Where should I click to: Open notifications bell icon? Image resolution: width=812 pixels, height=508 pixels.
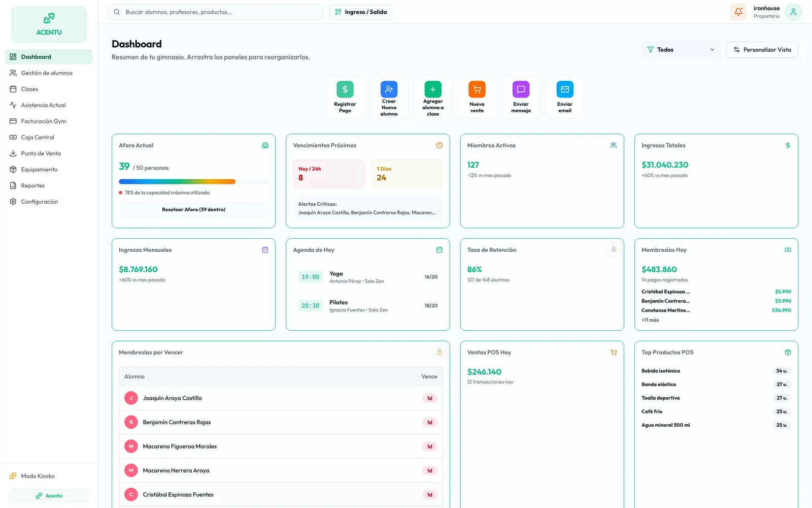pos(738,12)
